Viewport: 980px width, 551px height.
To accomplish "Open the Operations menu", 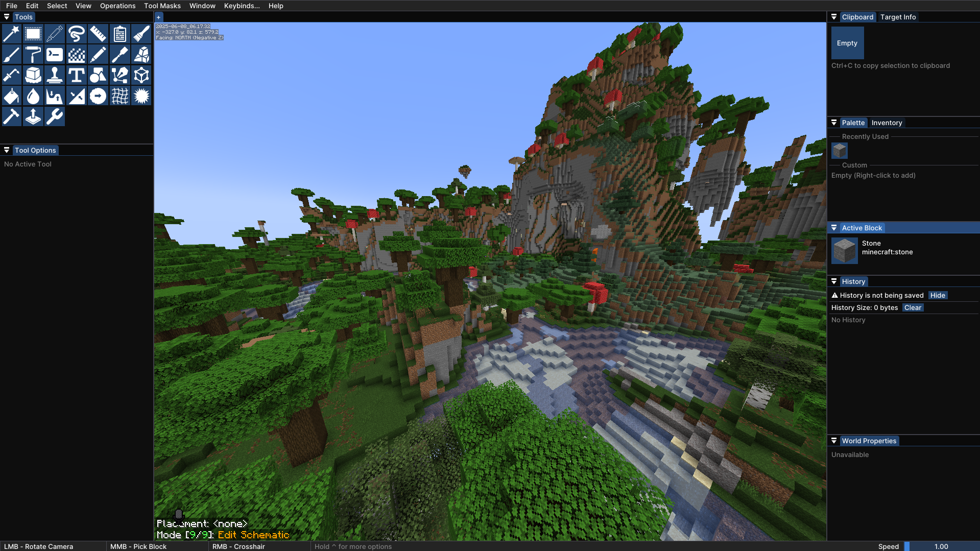I will [x=118, y=6].
